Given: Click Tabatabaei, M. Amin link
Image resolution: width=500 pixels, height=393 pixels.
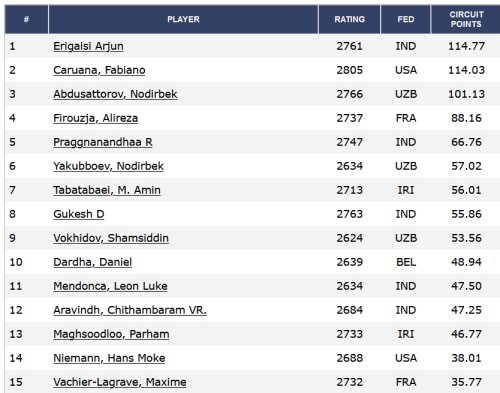Looking at the screenshot, I should coord(107,190).
